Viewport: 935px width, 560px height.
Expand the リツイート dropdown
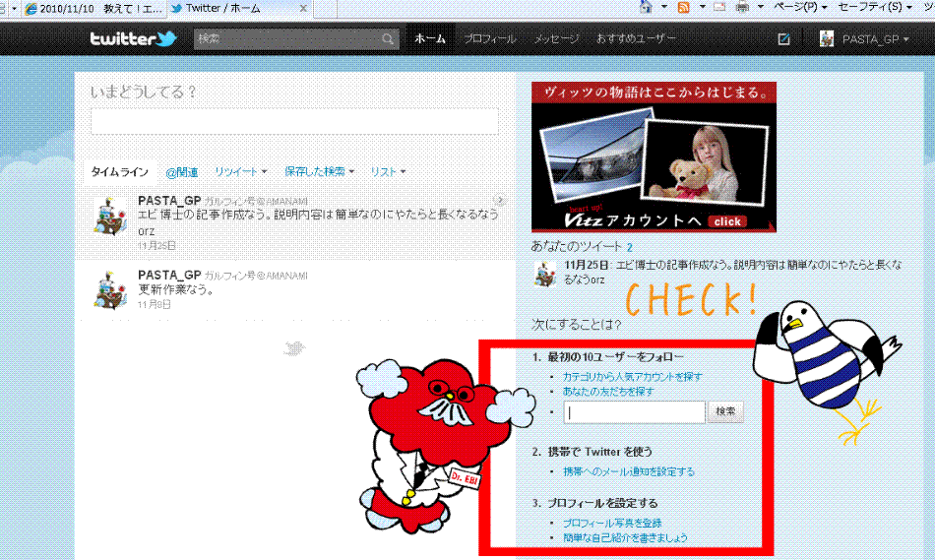click(x=264, y=172)
